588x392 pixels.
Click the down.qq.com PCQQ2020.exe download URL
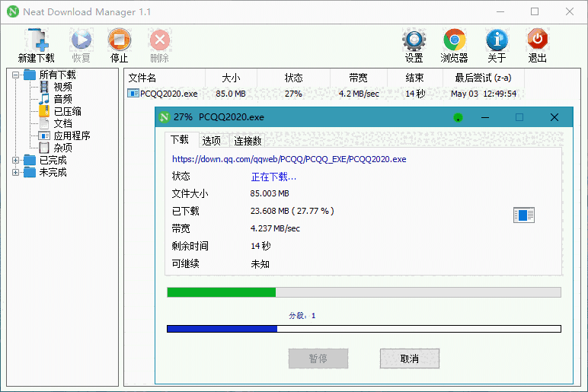(x=289, y=159)
